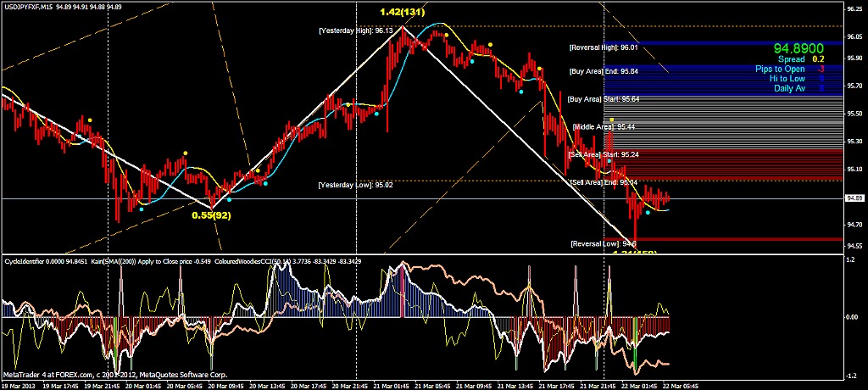Click the 21 Mar 21:45 time axis label

click(598, 386)
